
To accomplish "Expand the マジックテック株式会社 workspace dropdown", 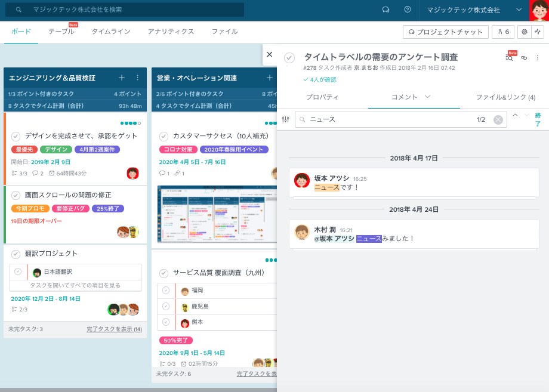I will pyautogui.click(x=519, y=10).
